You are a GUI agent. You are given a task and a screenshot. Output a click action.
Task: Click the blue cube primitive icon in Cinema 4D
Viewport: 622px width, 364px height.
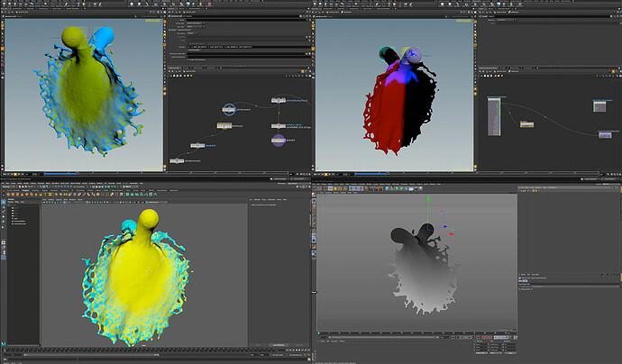[x=387, y=188]
